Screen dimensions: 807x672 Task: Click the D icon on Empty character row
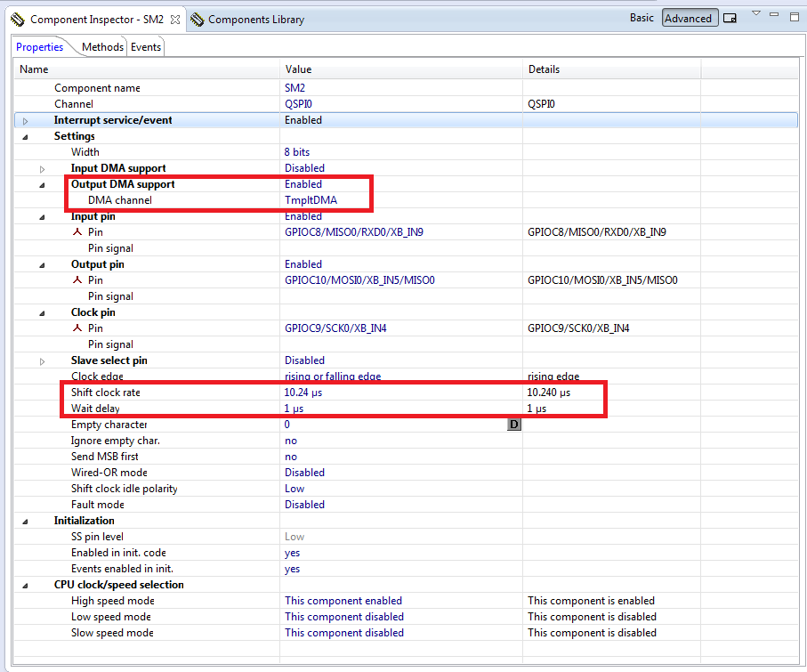coord(513,424)
